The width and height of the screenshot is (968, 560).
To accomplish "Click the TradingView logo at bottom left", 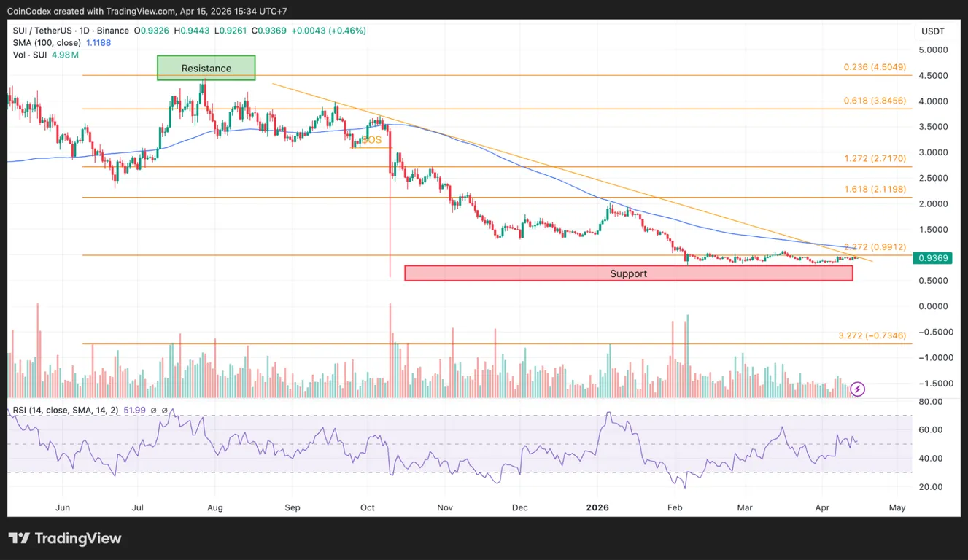I will click(65, 539).
